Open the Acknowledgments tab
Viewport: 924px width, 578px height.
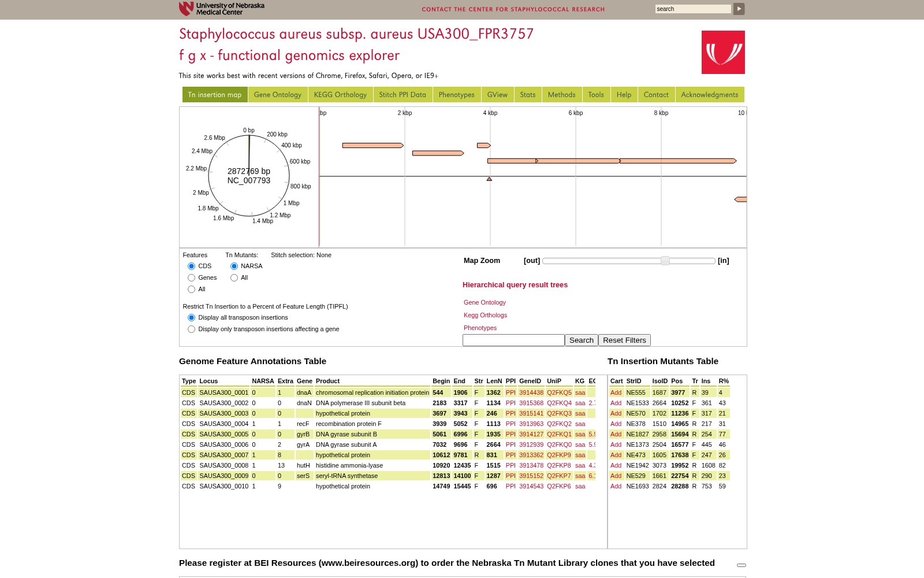coord(710,95)
